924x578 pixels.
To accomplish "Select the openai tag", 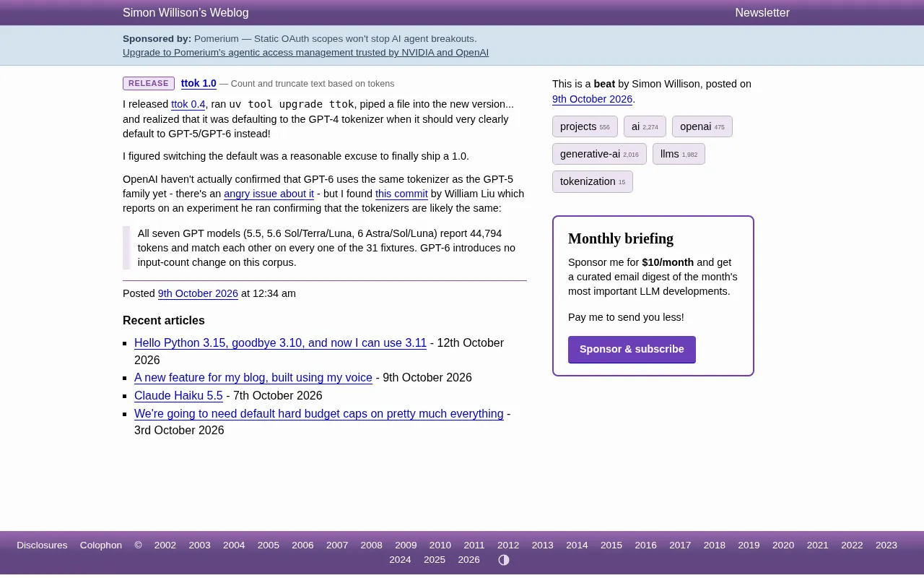I will (x=702, y=126).
